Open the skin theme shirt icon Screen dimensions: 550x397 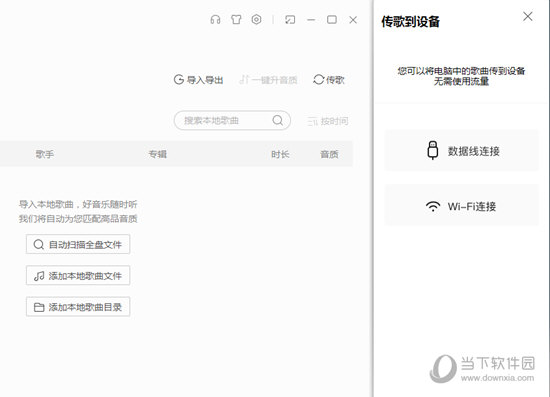[236, 20]
